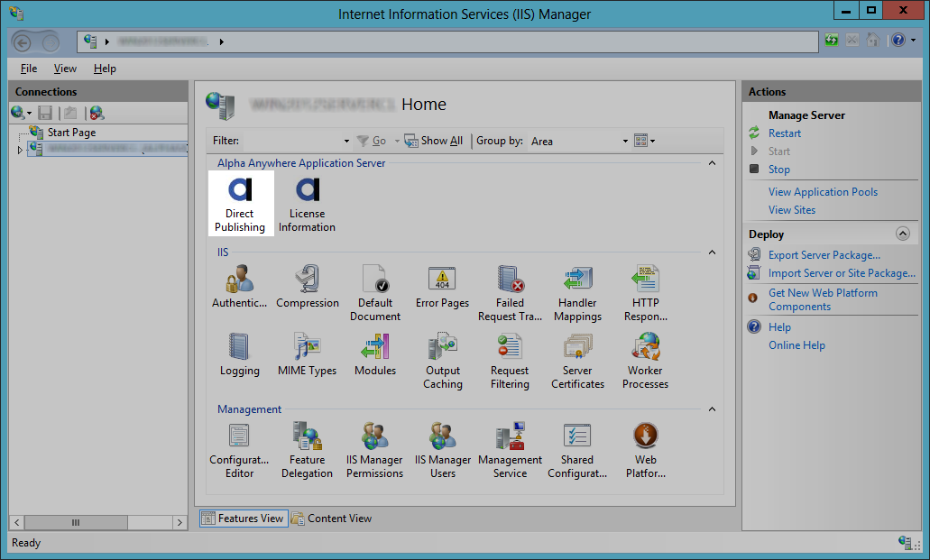
Task: Open the View menu
Action: click(x=65, y=69)
